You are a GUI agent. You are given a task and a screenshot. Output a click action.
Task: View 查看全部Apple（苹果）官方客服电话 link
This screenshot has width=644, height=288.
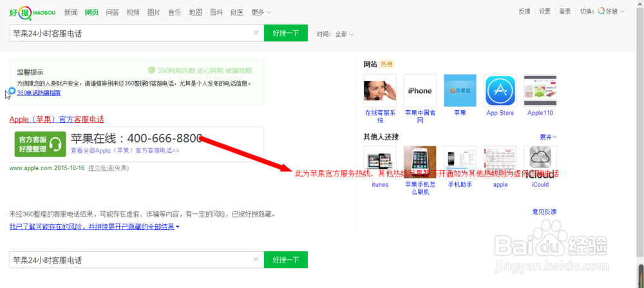pyautogui.click(x=126, y=150)
